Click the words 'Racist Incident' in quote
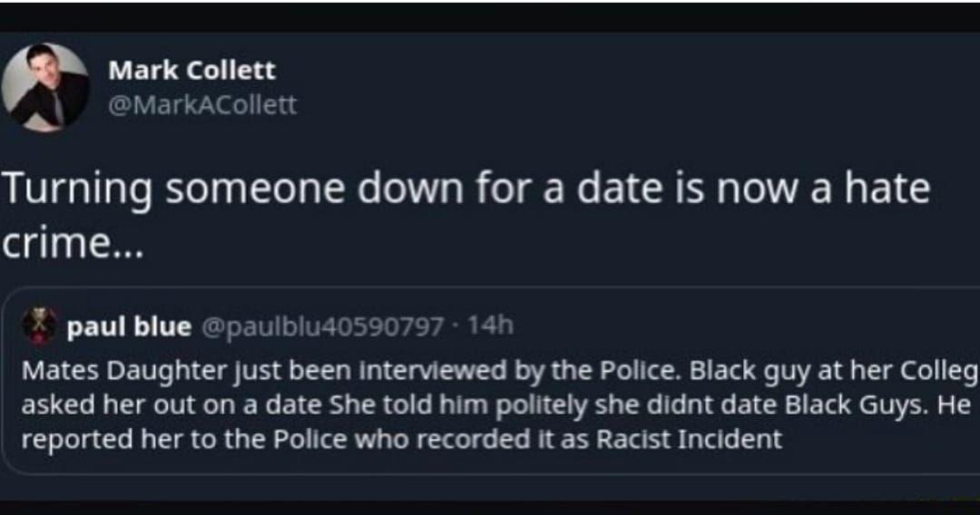The height and width of the screenshot is (515, 980). (x=690, y=440)
